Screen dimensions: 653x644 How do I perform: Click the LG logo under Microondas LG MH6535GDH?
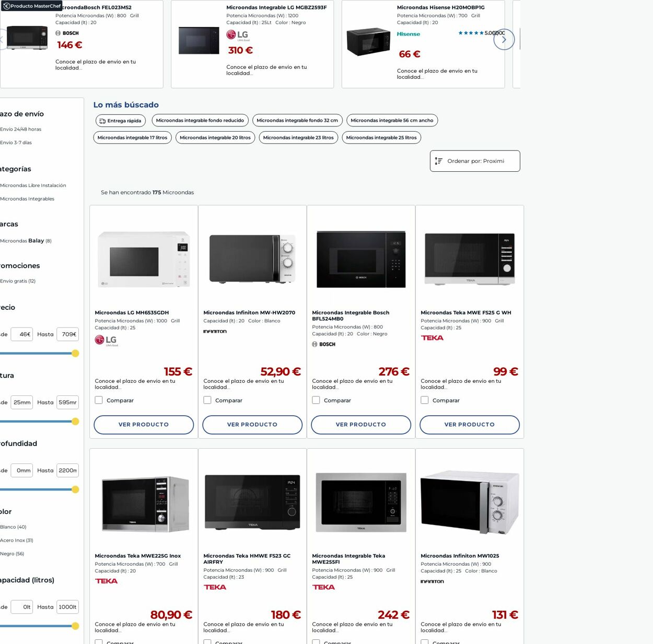(x=106, y=341)
